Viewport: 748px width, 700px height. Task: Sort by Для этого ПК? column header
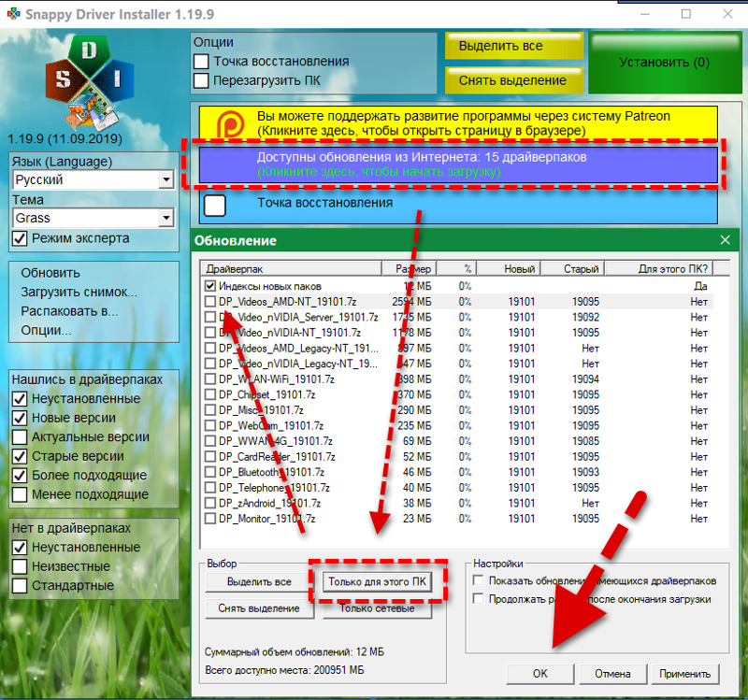(659, 268)
